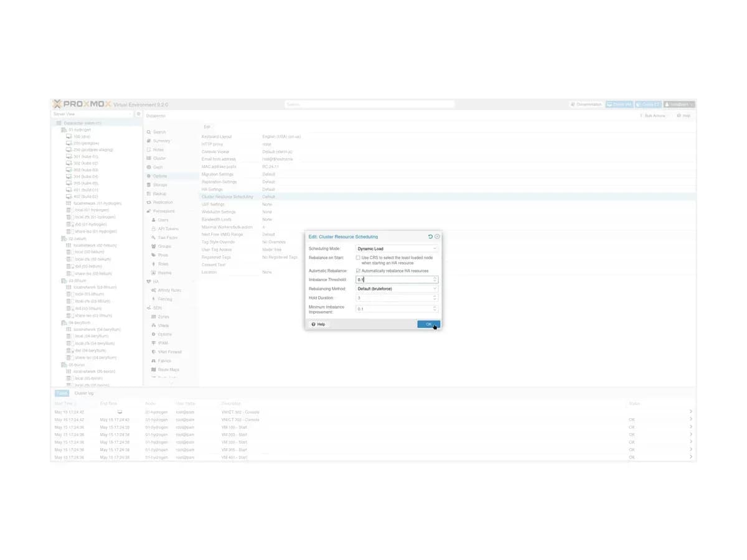Confirm the dialog with the OK button
The width and height of the screenshot is (747, 560).
428,324
